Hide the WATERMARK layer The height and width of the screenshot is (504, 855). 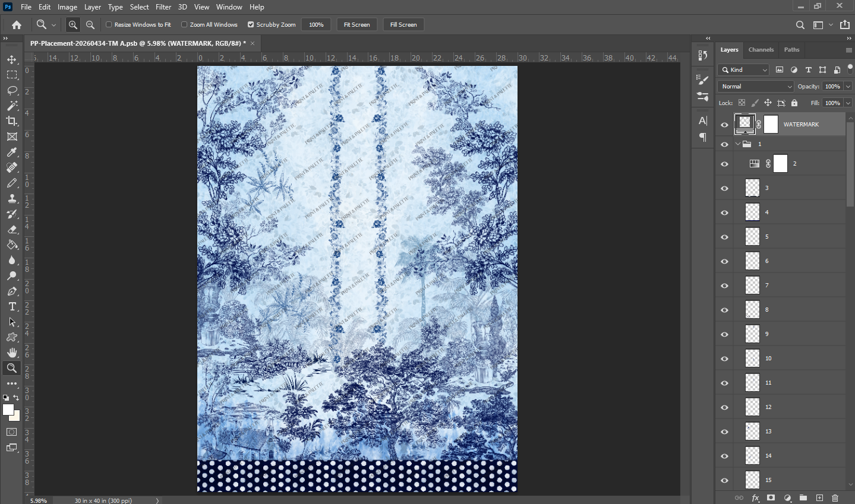click(x=724, y=125)
